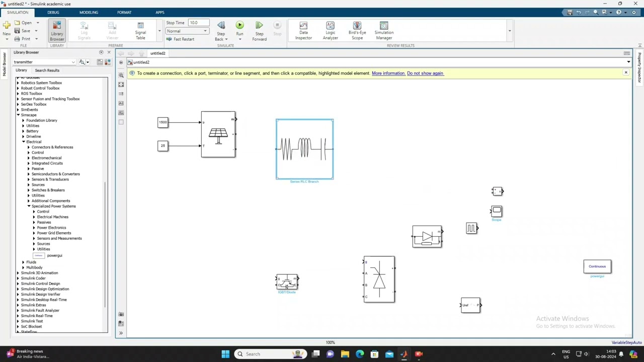644x362 pixels.
Task: Expand Semiconductors & Converters node
Action: pyautogui.click(x=29, y=174)
